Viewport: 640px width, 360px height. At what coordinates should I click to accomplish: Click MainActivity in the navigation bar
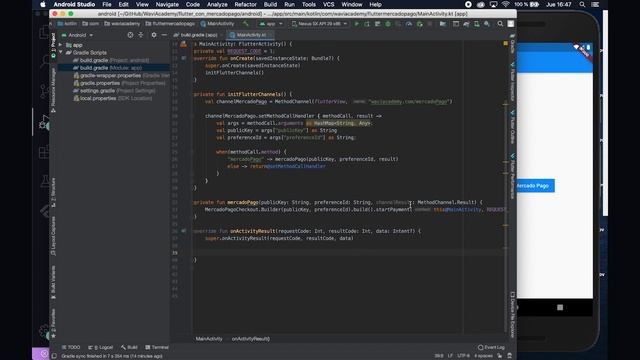click(217, 24)
